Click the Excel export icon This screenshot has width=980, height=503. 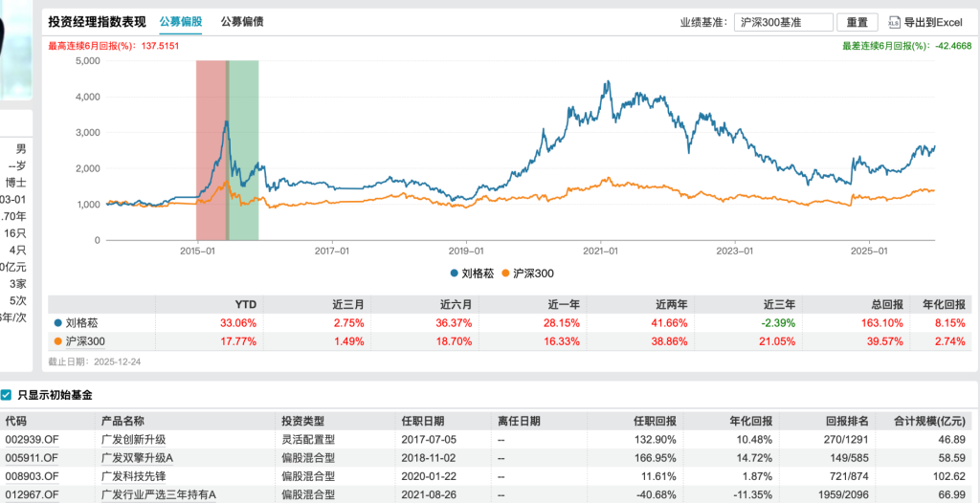click(894, 22)
